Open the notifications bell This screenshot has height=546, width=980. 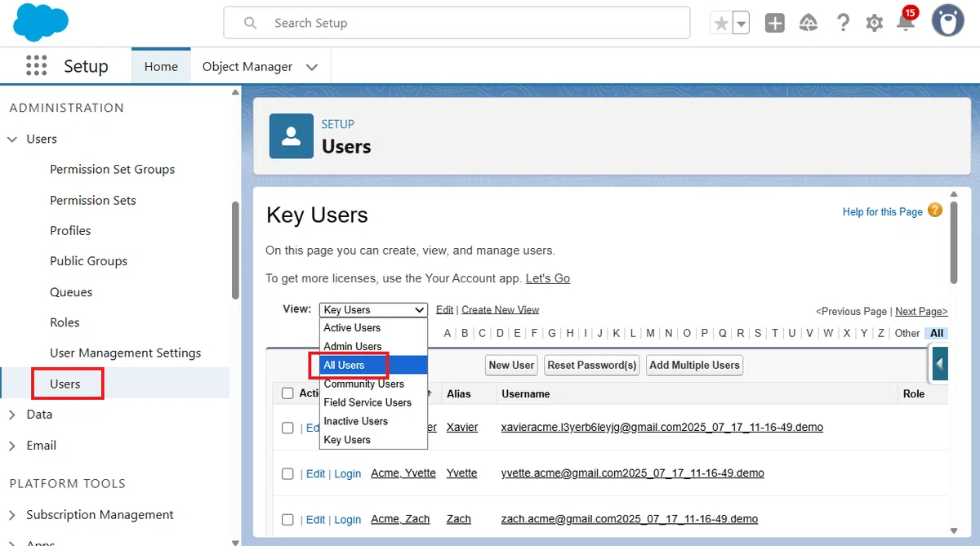(x=906, y=22)
